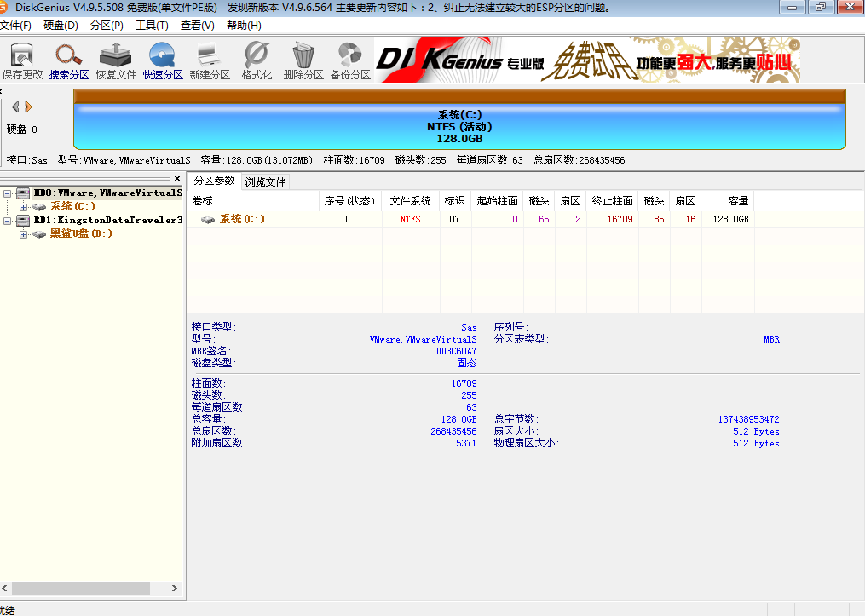Click the 删除分区 (delete partition) icon
Screen dimensions: 865x616
303,60
